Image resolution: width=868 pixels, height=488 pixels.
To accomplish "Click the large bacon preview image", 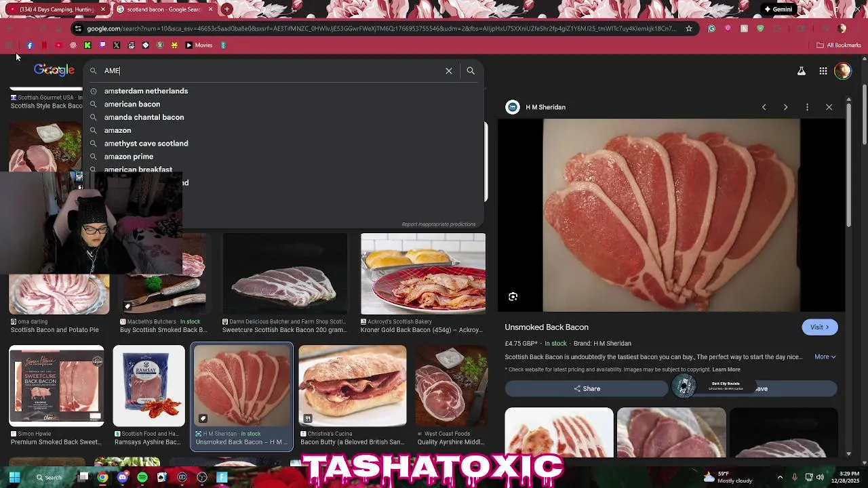I will pyautogui.click(x=671, y=215).
